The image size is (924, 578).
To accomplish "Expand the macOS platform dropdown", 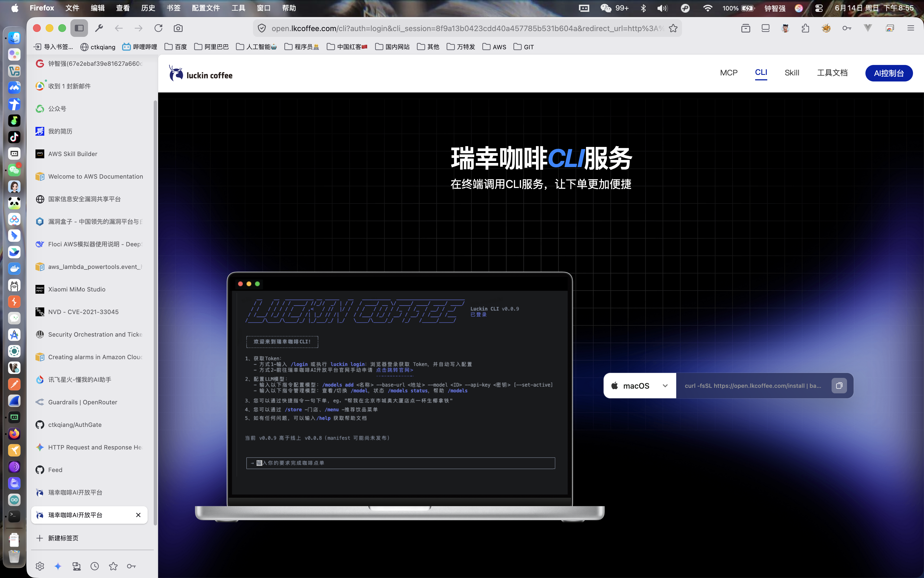I will 640,386.
